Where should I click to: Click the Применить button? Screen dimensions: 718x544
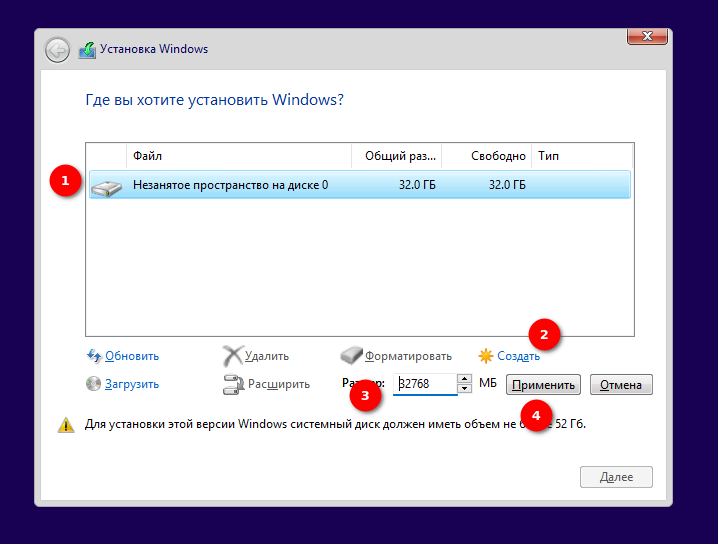pyautogui.click(x=543, y=385)
